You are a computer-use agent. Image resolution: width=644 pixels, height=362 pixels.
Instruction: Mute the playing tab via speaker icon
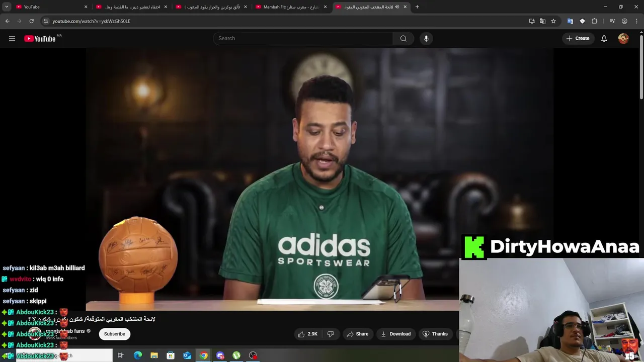click(397, 7)
